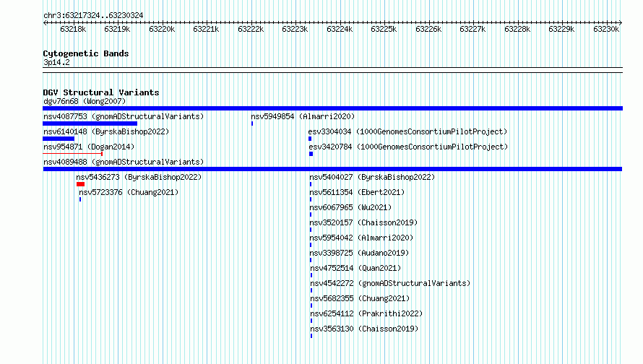The height and width of the screenshot is (364, 643).
Task: Select the long blue bar under nsv4089488
Action: [x=332, y=169]
